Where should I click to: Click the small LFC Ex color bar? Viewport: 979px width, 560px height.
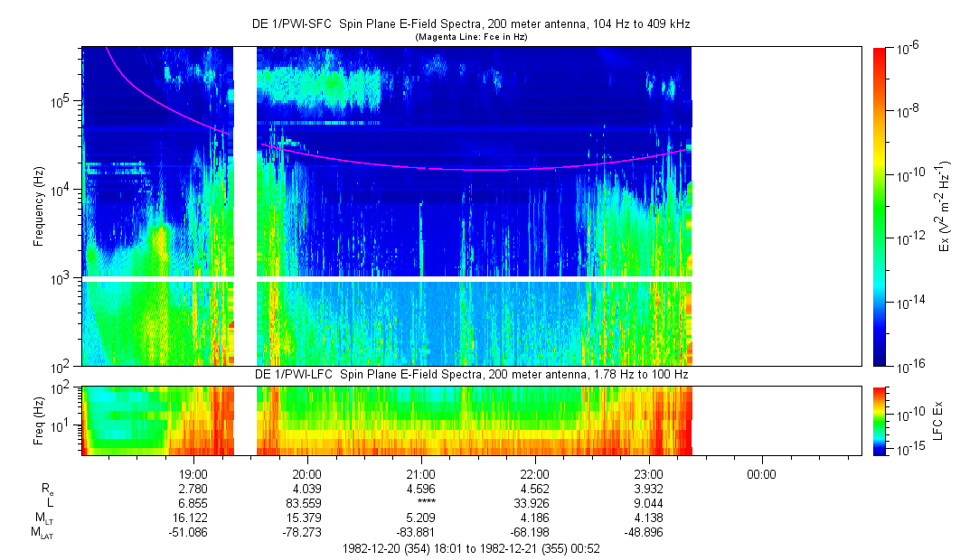click(880, 420)
